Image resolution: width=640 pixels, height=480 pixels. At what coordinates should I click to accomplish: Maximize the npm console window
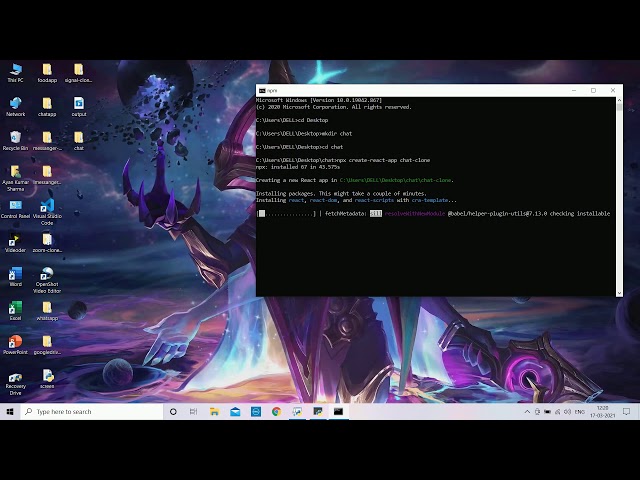click(593, 90)
